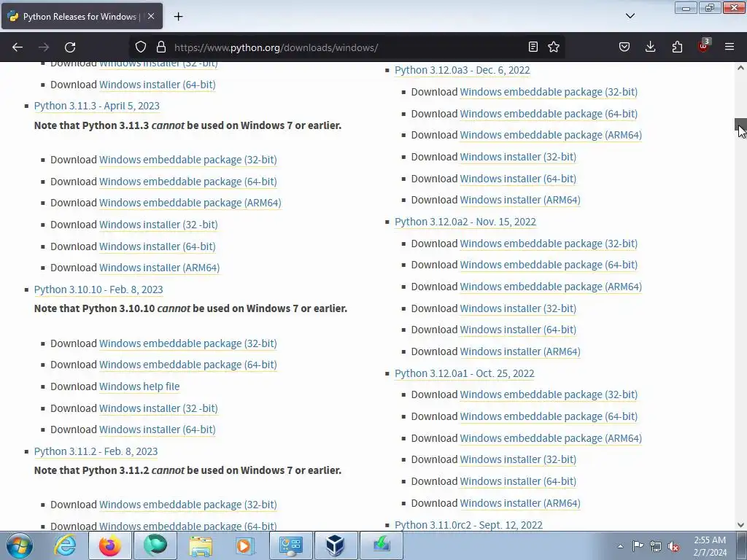Open the green arrow downloader taskbar icon
747x560 pixels.
(x=381, y=545)
